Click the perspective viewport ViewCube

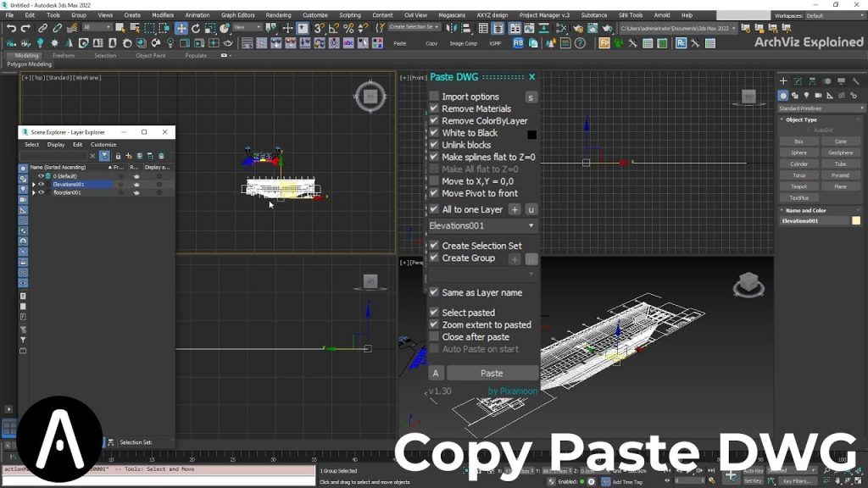click(x=748, y=285)
